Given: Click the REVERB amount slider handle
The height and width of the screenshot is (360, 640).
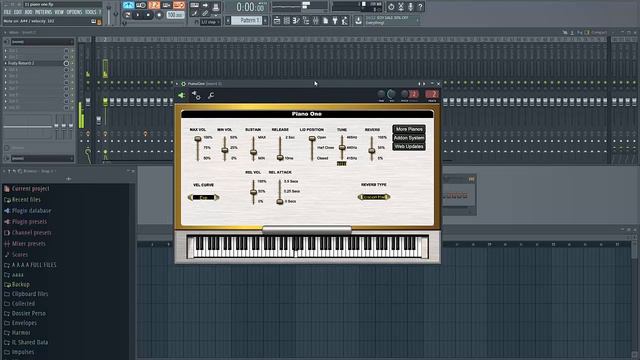Looking at the screenshot, I should tap(371, 151).
